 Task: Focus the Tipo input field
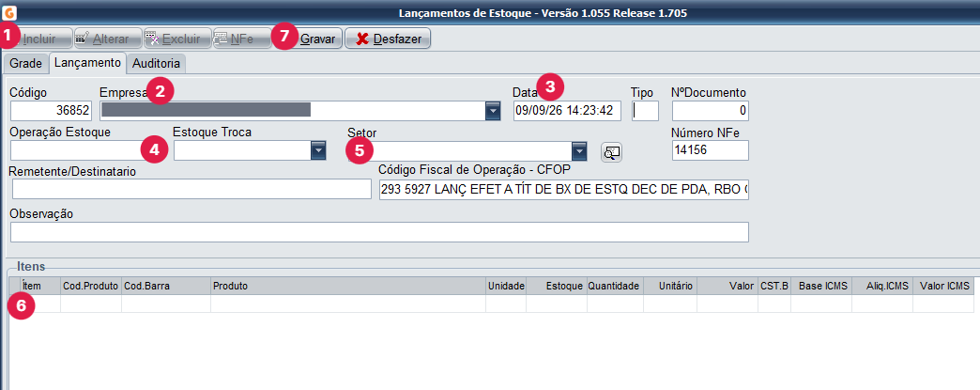pos(645,112)
